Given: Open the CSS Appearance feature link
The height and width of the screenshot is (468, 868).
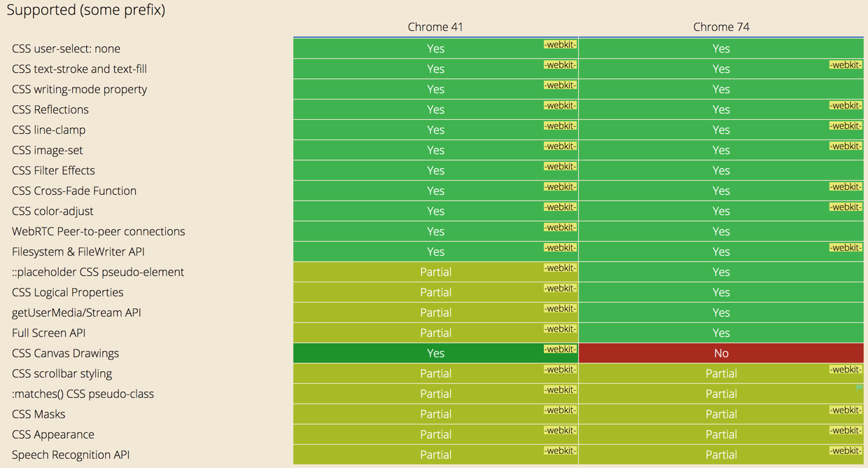Looking at the screenshot, I should 52,435.
